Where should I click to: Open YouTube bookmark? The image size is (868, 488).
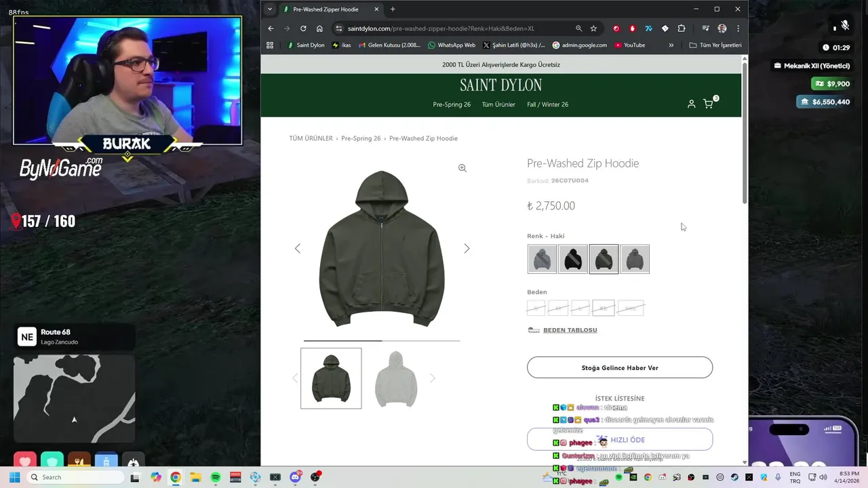pos(629,45)
